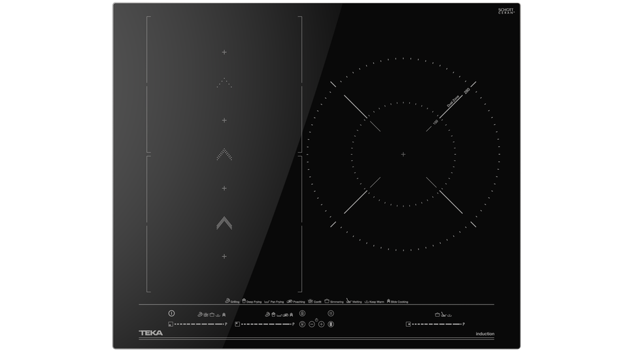Viewport: 644px width, 362px height.
Task: Tap the plus timer button
Action: point(321,324)
